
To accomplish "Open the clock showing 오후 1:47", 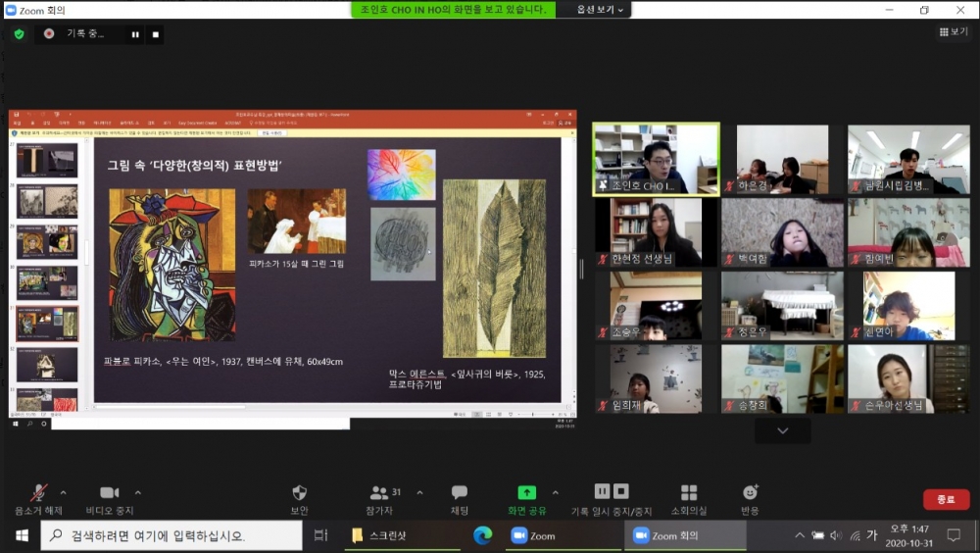I will pyautogui.click(x=909, y=536).
